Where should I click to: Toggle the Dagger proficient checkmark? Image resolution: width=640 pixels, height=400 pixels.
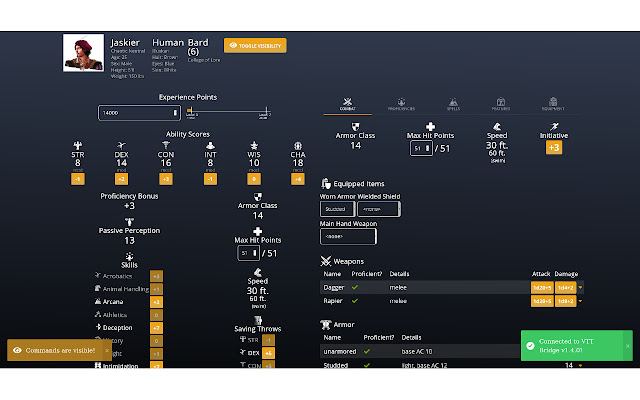tap(355, 287)
